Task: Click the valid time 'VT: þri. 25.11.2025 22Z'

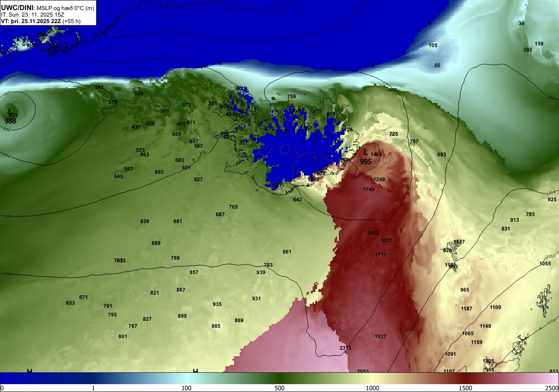Action: (x=31, y=21)
